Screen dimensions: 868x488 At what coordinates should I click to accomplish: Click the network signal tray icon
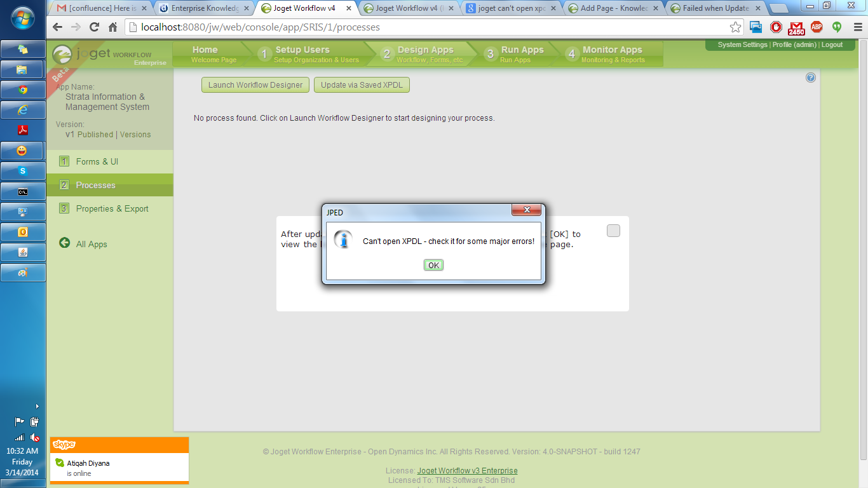19,437
